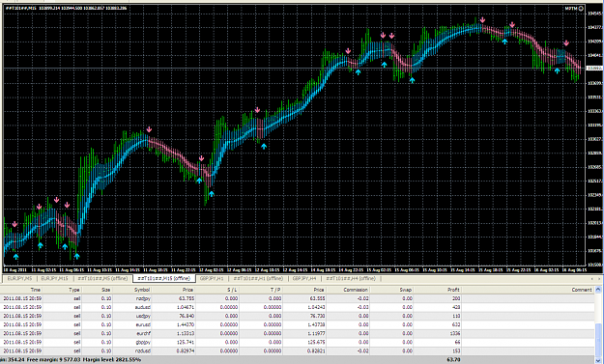
Task: Click the trade list scrollbar up arrow
Action: [598, 290]
